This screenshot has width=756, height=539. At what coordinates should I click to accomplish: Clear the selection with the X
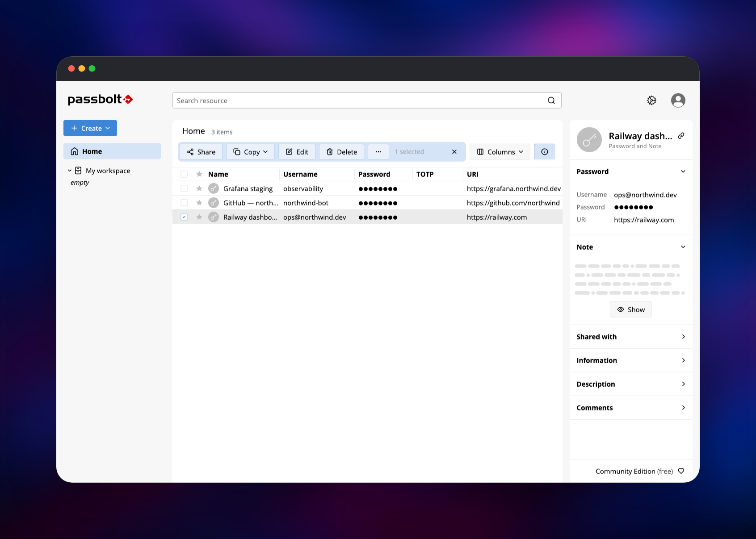click(x=454, y=152)
